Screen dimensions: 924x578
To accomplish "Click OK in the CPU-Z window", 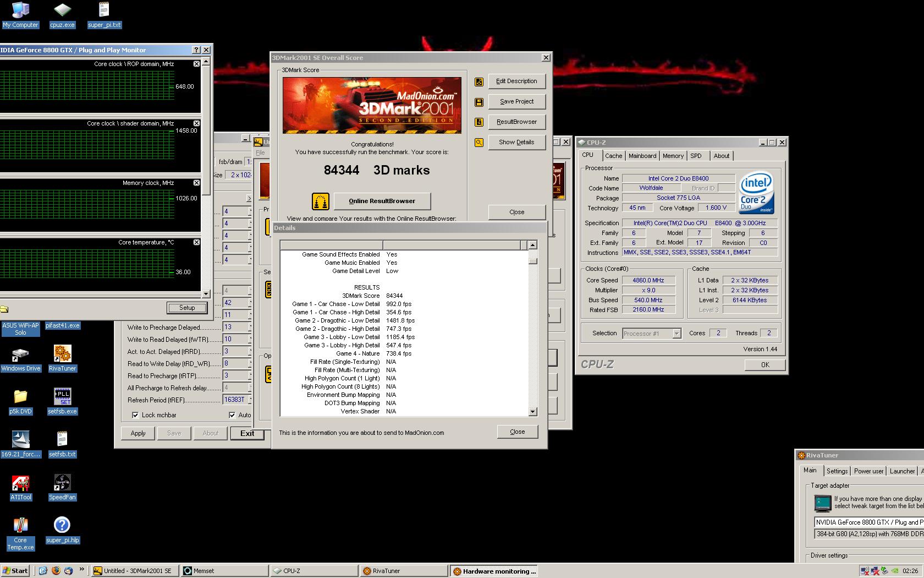I will [765, 365].
